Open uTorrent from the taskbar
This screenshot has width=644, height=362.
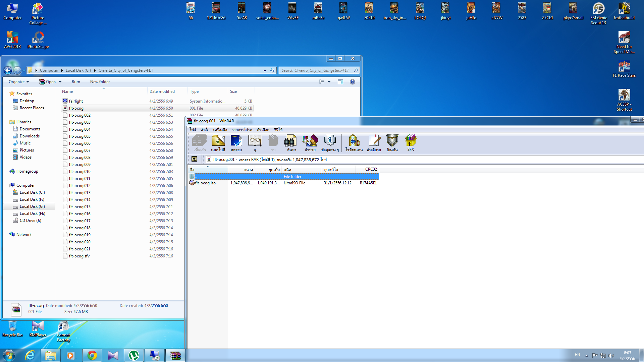[134, 355]
